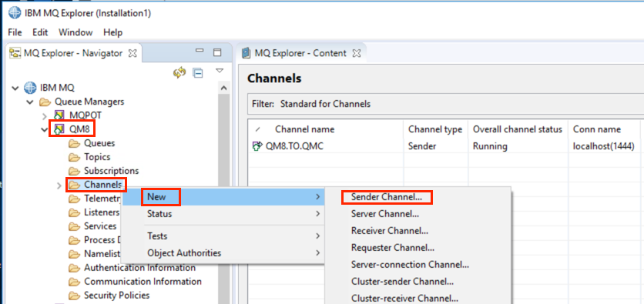This screenshot has height=304, width=644.
Task: Click the Queues folder icon
Action: click(x=74, y=143)
